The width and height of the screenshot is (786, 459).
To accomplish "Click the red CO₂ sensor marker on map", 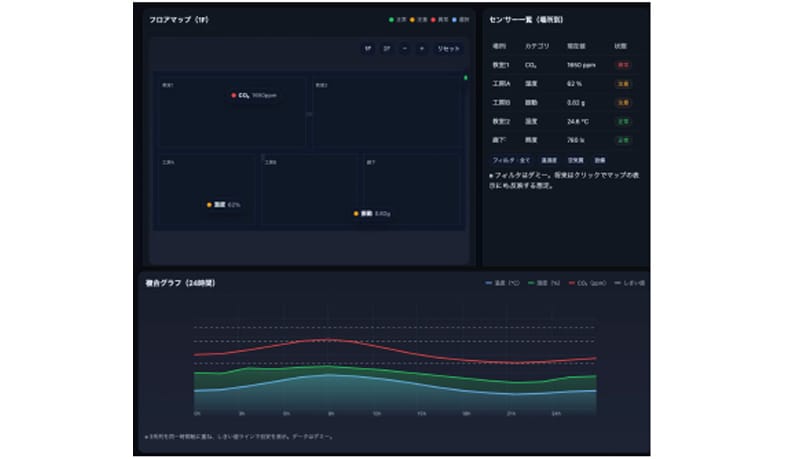I will click(234, 95).
